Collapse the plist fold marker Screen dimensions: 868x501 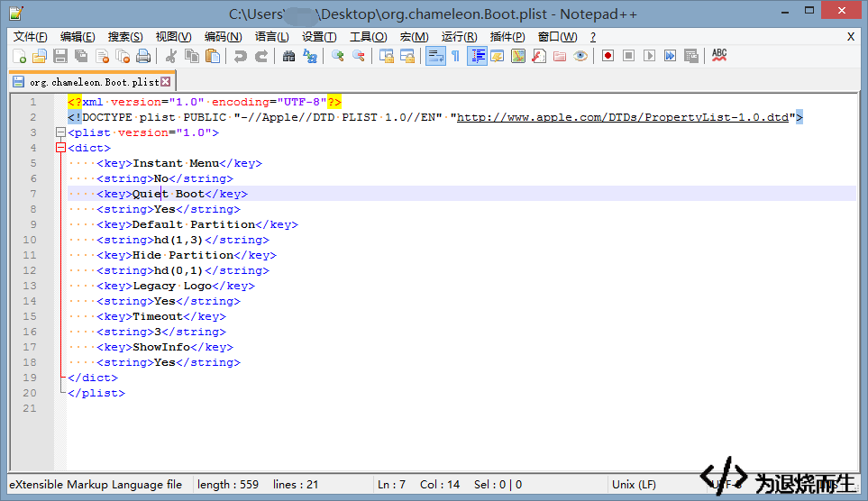click(61, 132)
